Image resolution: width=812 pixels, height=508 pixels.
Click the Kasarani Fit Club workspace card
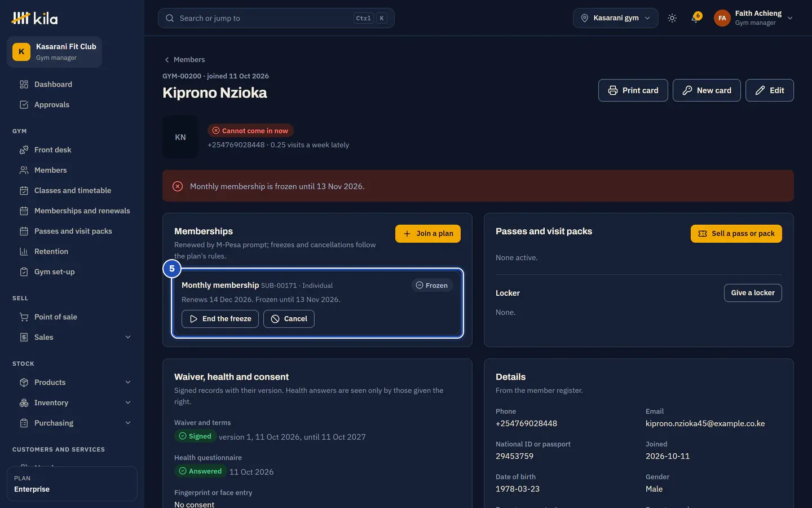point(54,52)
